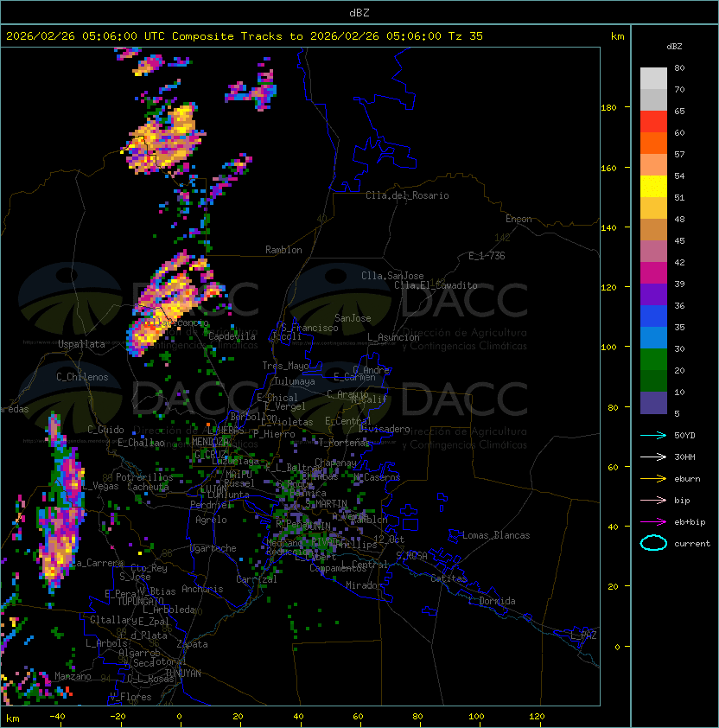Click the 'TUPUNGATO' map label

[140, 601]
